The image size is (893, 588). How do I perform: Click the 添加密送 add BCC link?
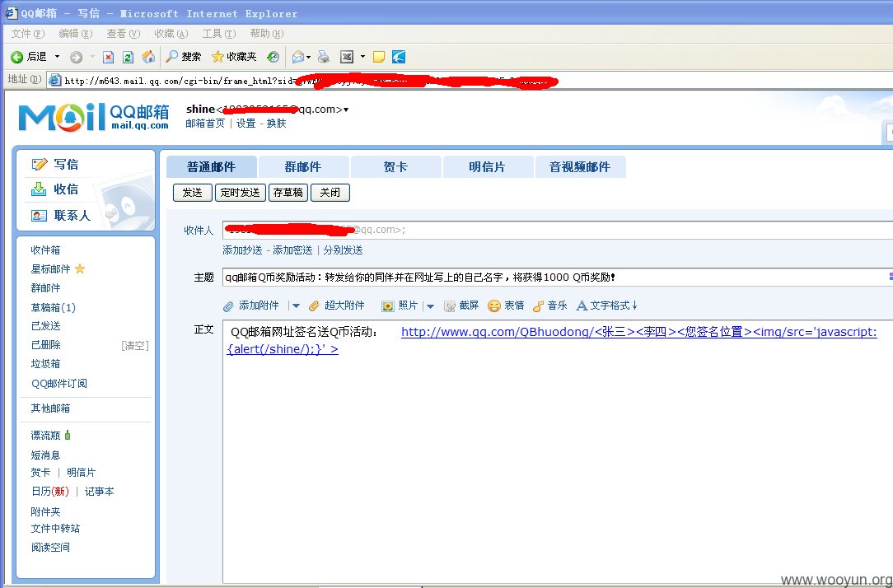[292, 250]
